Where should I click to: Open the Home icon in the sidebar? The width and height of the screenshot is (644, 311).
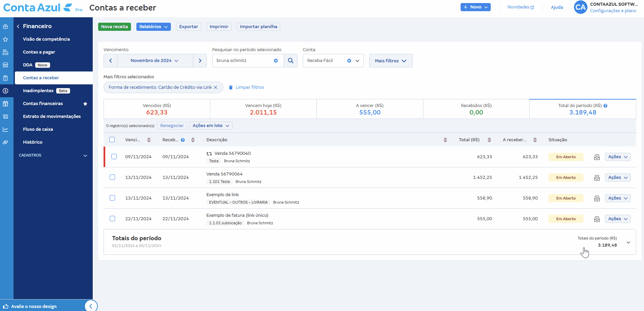tap(6, 26)
